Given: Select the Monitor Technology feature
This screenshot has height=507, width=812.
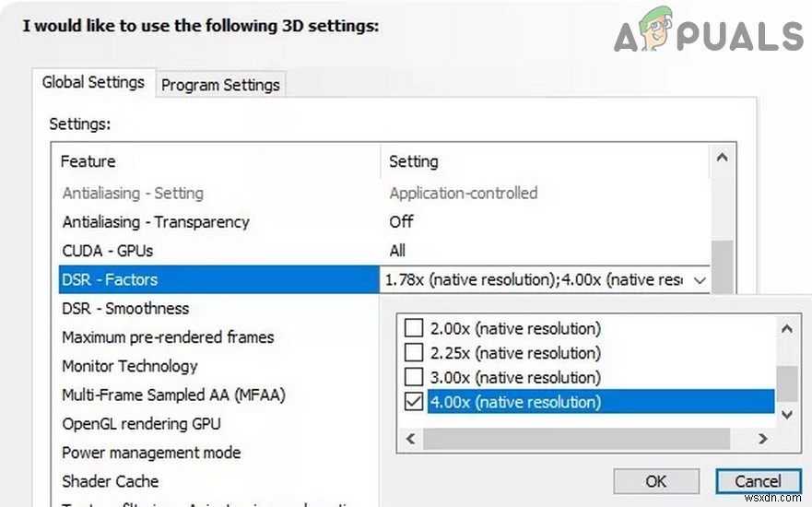Looking at the screenshot, I should (130, 366).
